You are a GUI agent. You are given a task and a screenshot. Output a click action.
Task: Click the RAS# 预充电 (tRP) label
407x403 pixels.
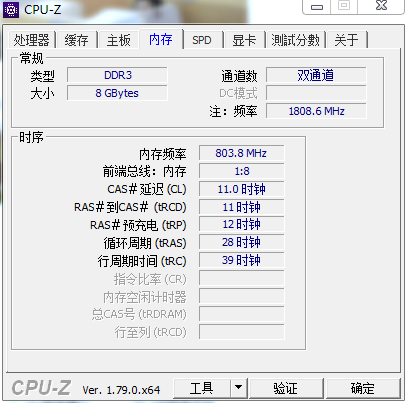click(x=138, y=225)
